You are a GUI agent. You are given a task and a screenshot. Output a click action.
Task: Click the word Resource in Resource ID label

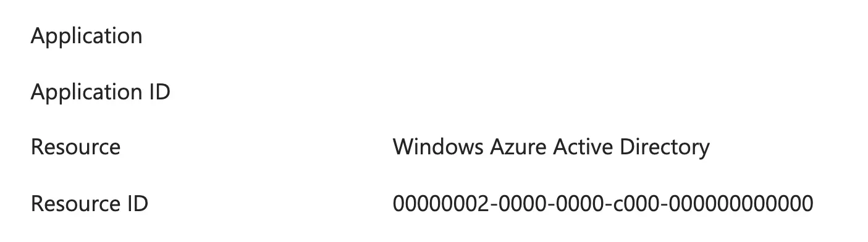(75, 203)
